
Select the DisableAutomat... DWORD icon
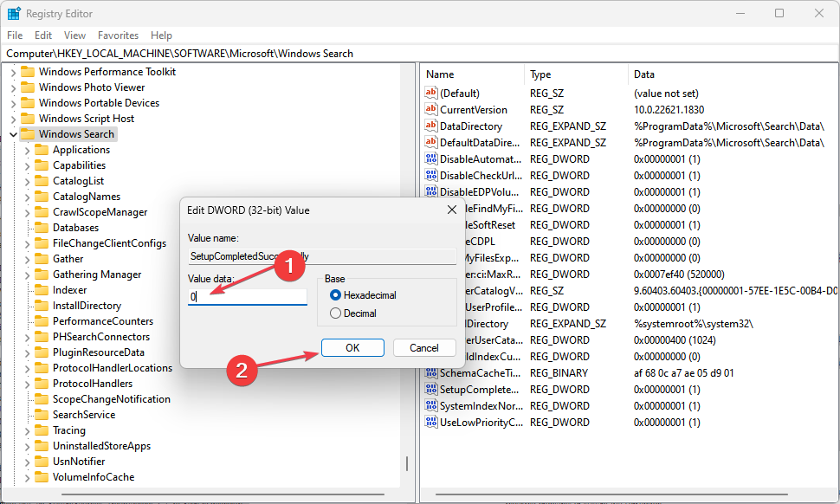click(430, 159)
